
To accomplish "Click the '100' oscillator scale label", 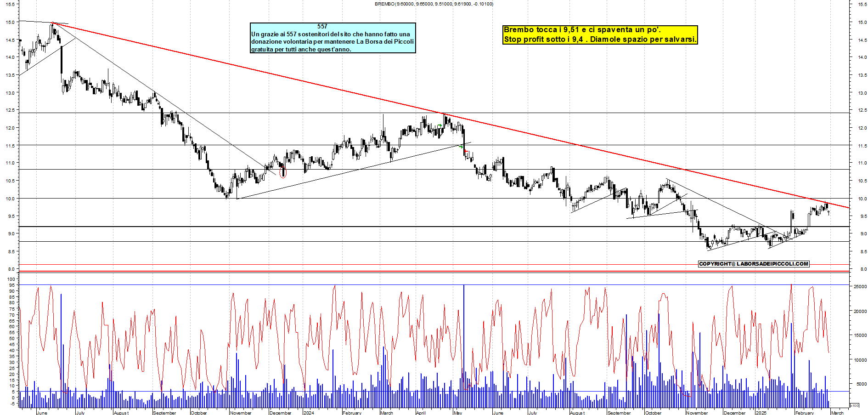I will click(11, 279).
